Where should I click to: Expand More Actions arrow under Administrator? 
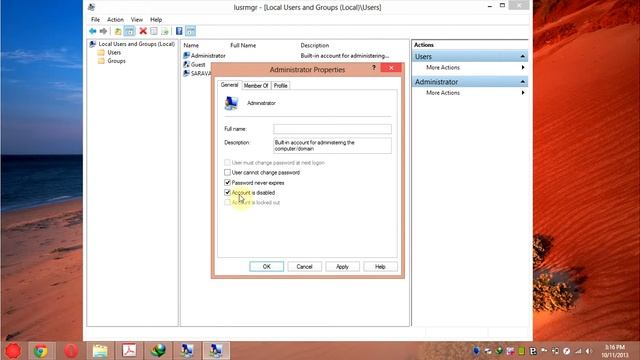click(523, 93)
